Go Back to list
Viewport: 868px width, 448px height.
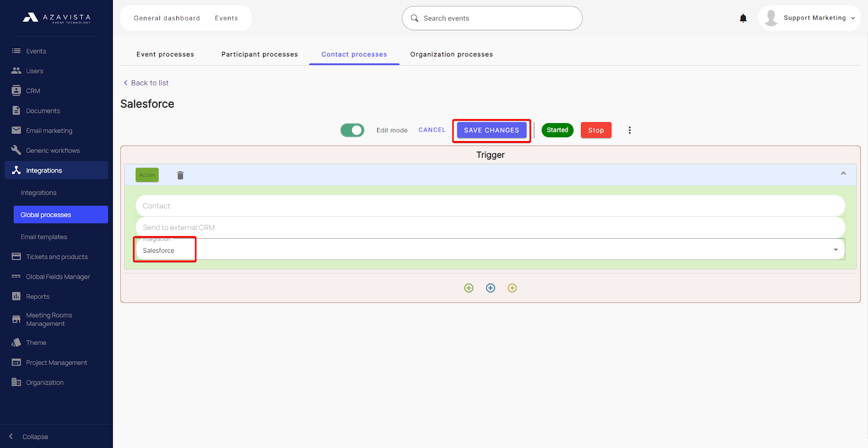[x=146, y=83]
